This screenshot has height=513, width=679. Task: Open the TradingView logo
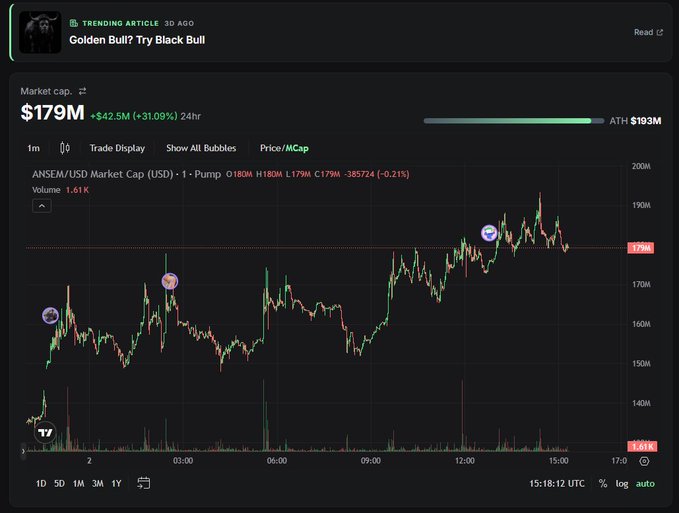[45, 432]
